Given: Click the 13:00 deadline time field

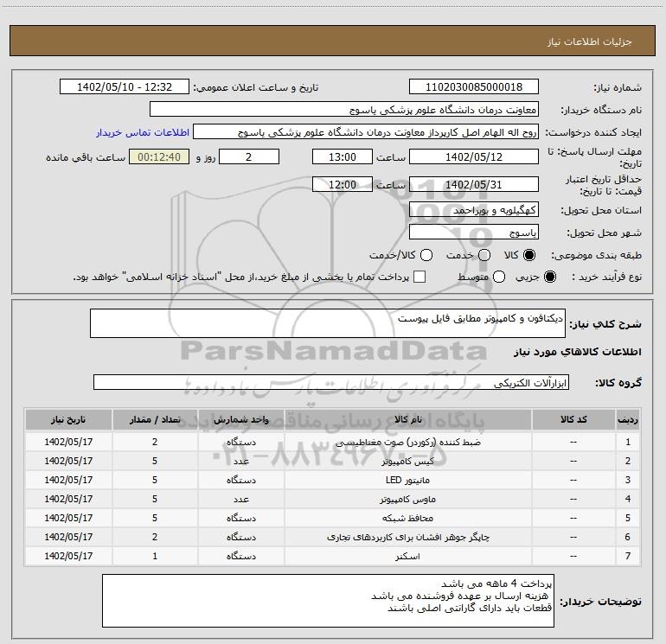Looking at the screenshot, I should tap(343, 156).
